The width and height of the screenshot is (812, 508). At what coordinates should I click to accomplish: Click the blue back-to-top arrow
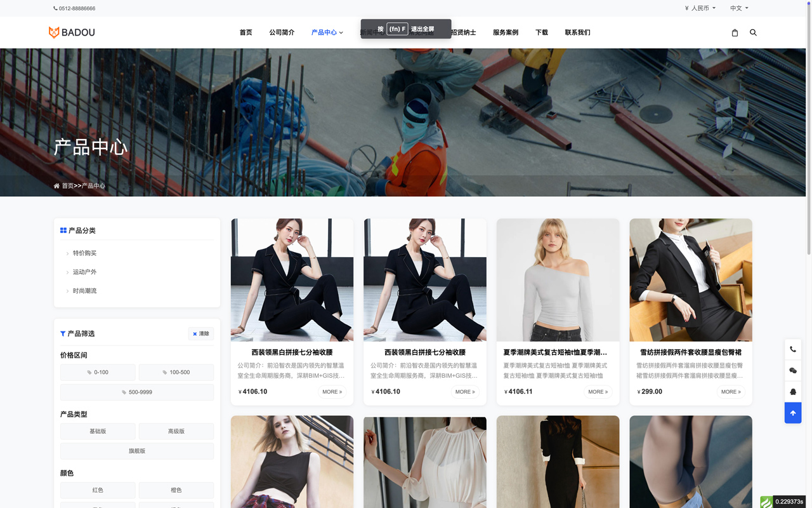(x=792, y=413)
